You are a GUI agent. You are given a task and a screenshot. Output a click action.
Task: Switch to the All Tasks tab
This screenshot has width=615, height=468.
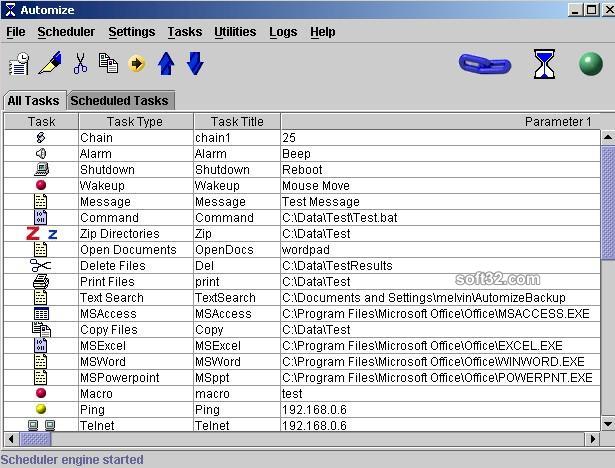(34, 100)
